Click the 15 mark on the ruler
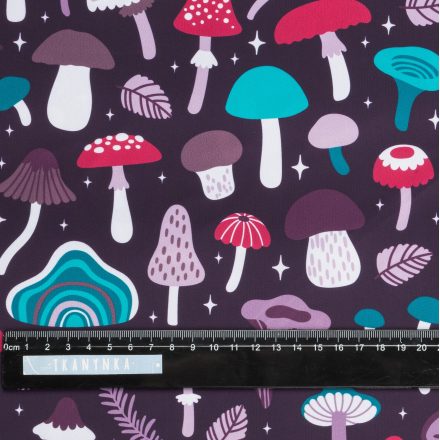This screenshot has width=440, height=440. [318, 347]
